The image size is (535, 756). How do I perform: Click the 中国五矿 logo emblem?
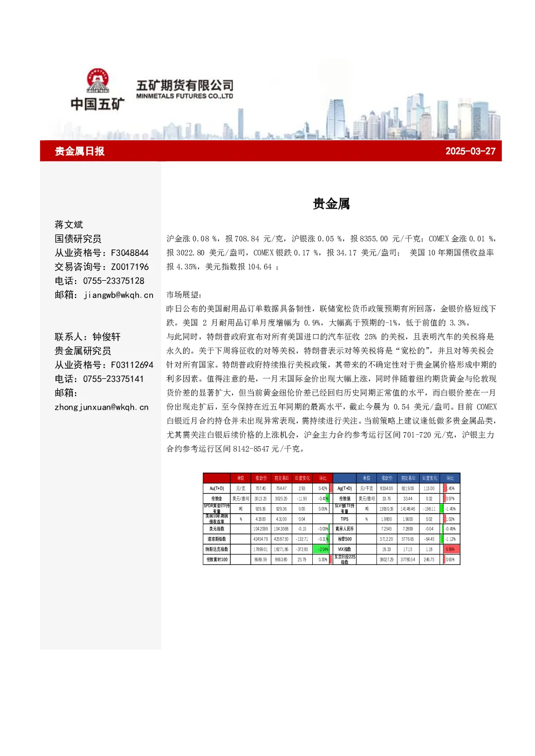click(98, 81)
